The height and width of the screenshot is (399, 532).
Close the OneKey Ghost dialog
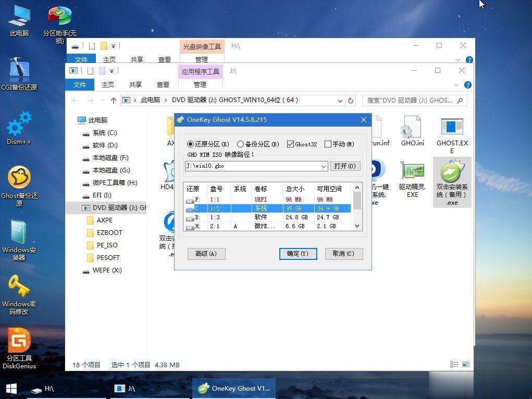[364, 120]
